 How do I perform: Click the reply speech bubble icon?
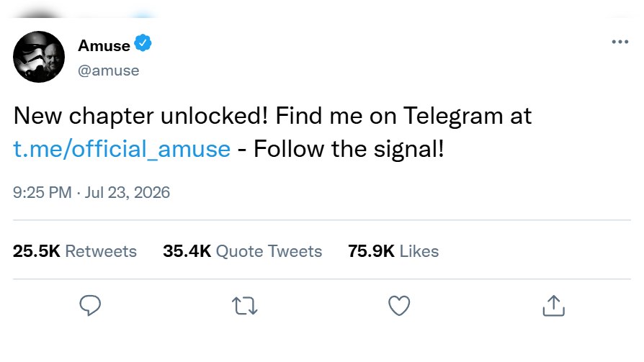[90, 305]
